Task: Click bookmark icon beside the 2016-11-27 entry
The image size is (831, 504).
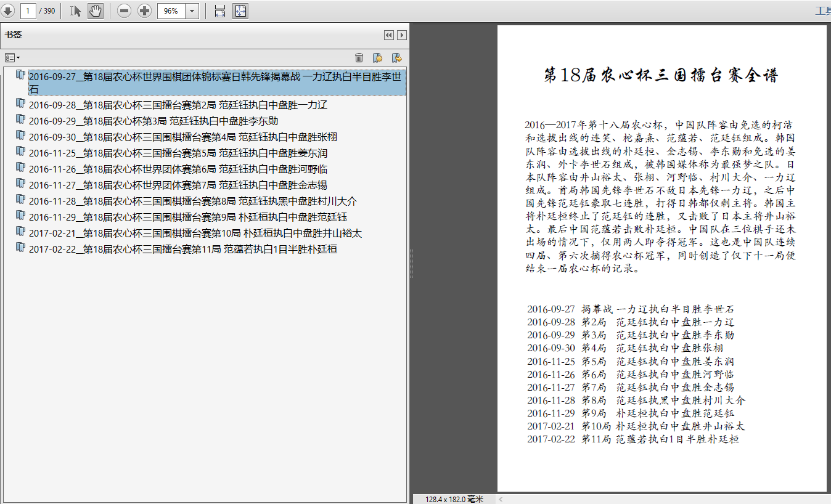Action: pos(20,184)
